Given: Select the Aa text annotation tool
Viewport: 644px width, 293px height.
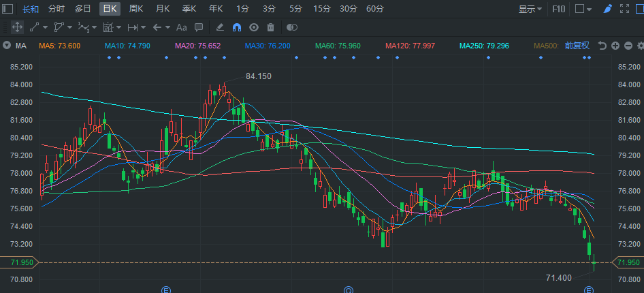Looking at the screenshot, I should pos(181,27).
